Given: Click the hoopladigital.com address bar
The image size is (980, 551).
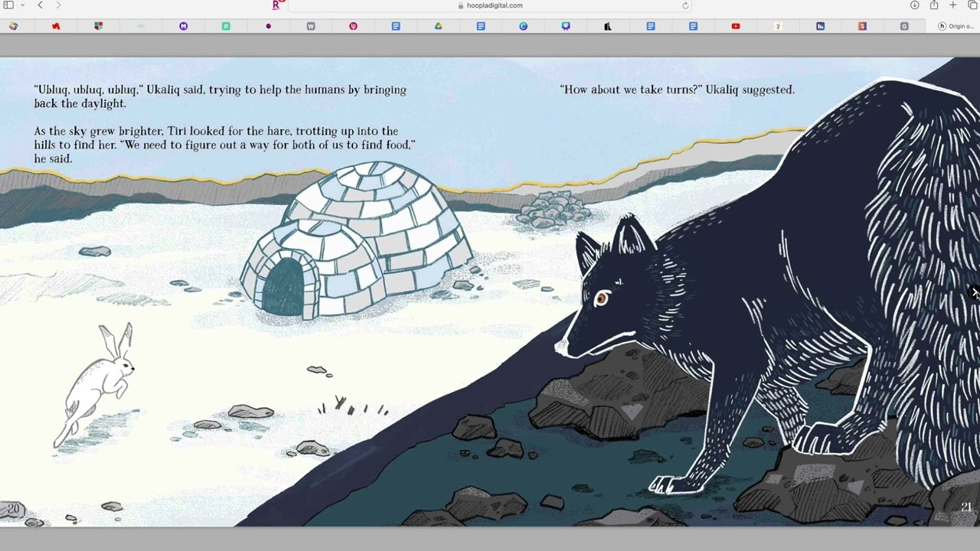Looking at the screenshot, I should (x=490, y=5).
